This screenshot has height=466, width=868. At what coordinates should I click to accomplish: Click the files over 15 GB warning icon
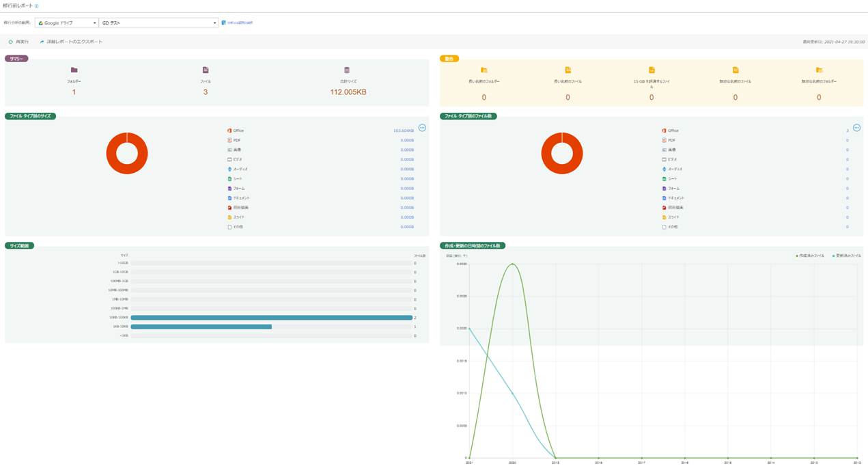point(652,70)
